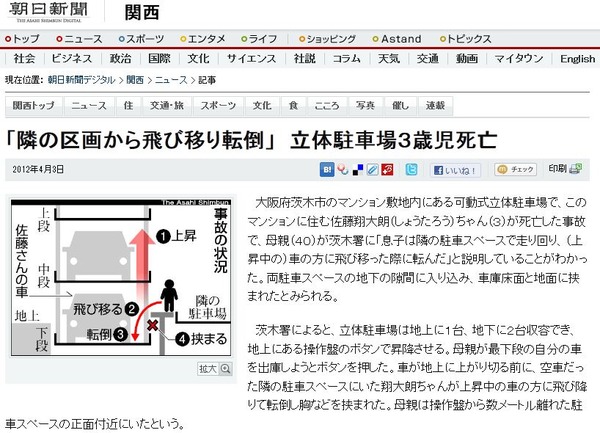Click 朝日新聞デジタル breadcrumb link
This screenshot has height=433, width=600.
point(81,80)
